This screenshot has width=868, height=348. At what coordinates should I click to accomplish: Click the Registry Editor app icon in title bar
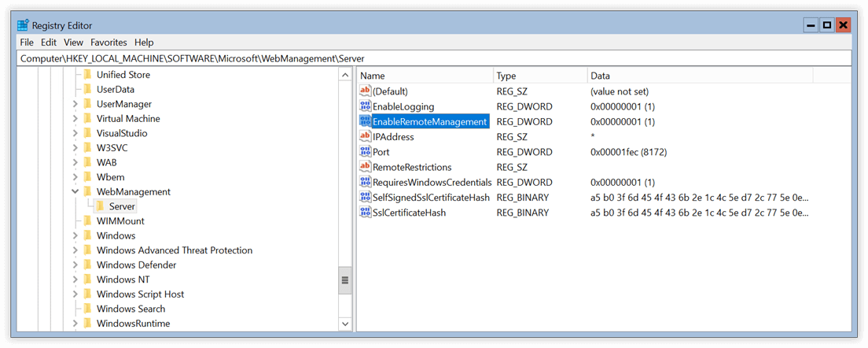tap(24, 25)
